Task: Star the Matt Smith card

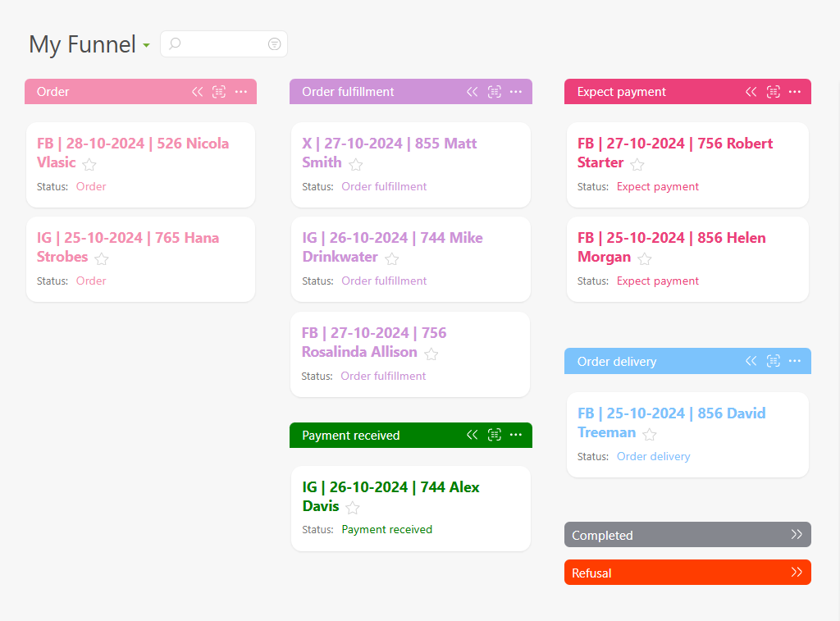Action: 356,164
